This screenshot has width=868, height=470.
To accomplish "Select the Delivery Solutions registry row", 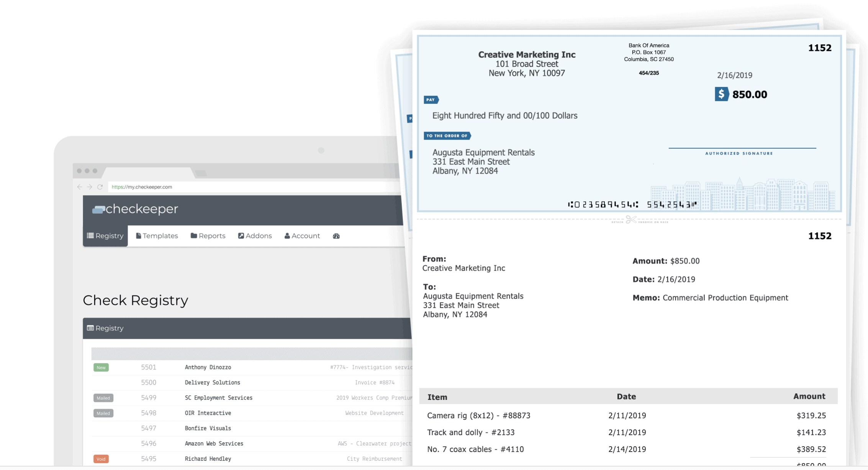I will (213, 383).
